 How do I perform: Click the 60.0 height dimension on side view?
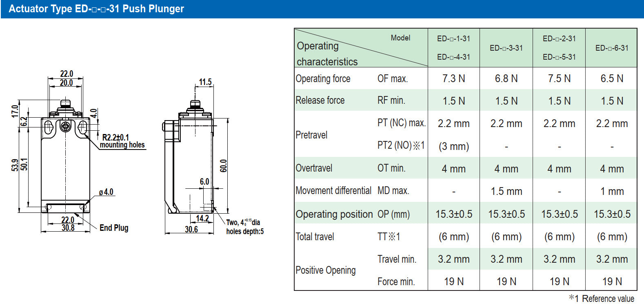[x=224, y=166]
